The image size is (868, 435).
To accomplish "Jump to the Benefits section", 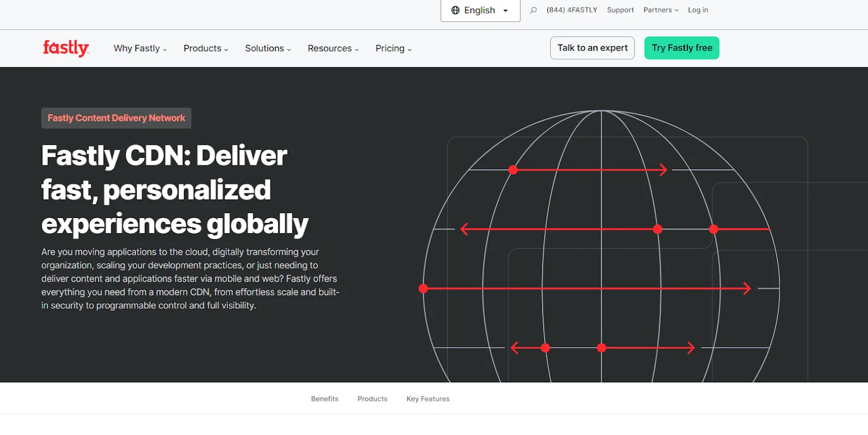I will click(324, 399).
